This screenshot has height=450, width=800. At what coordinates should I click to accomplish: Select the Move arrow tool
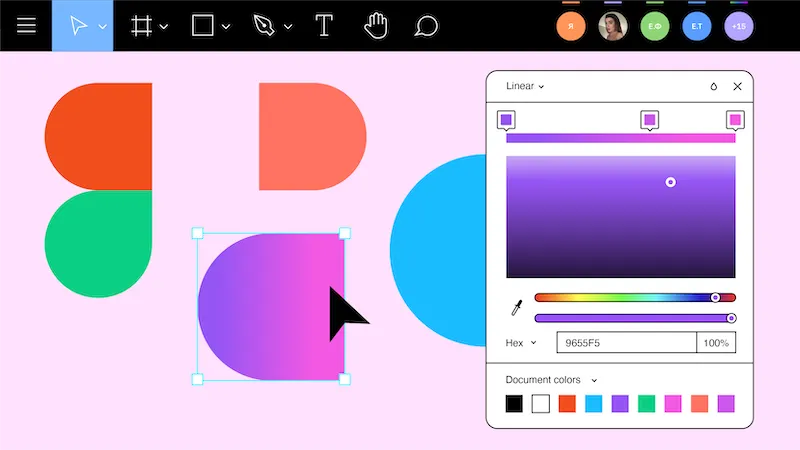tap(78, 26)
